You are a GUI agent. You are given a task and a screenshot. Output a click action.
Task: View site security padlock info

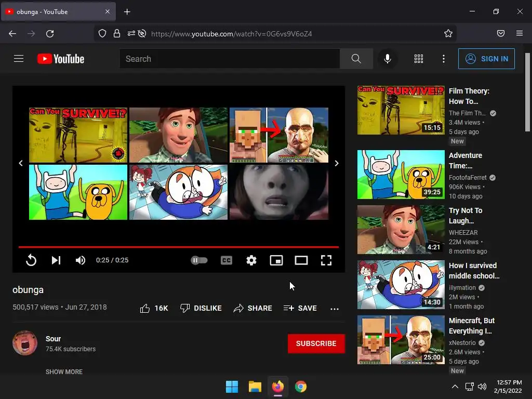click(117, 34)
